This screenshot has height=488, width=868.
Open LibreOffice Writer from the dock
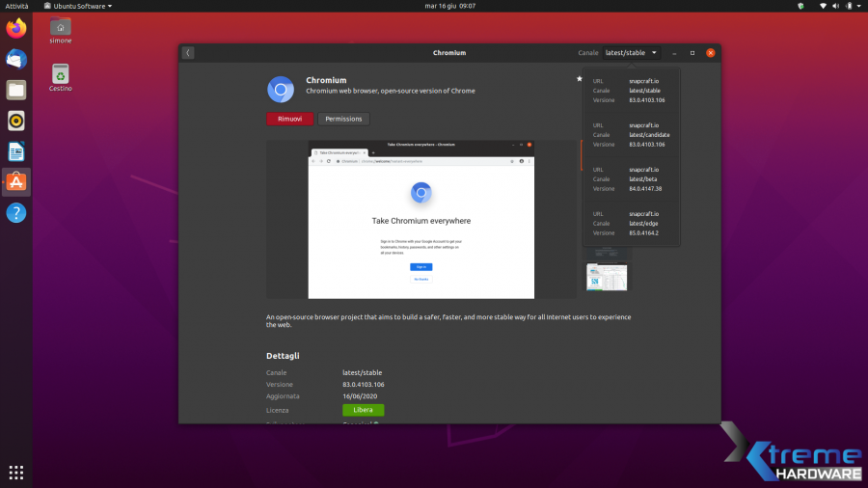(16, 151)
